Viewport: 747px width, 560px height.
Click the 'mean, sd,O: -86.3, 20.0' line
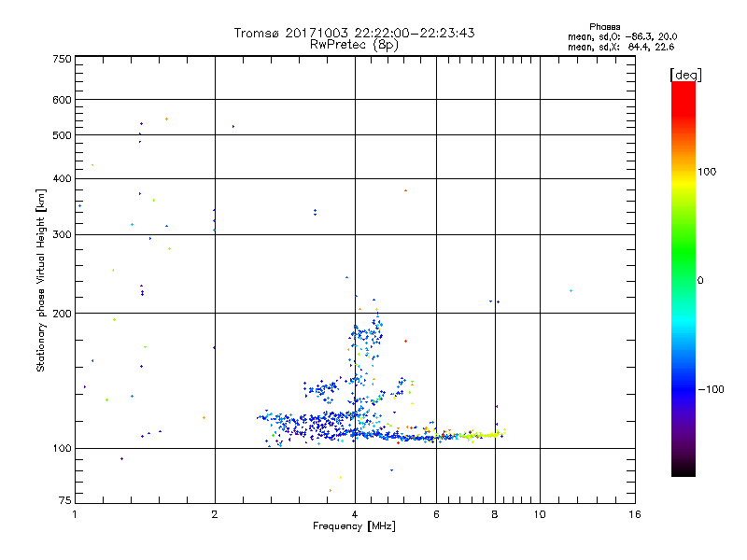(x=622, y=36)
